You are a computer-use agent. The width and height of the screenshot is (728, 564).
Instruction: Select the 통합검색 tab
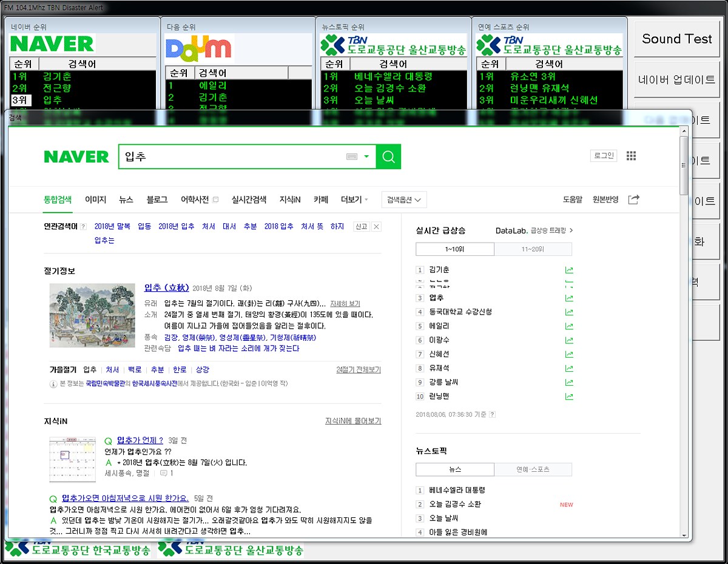[x=58, y=200]
